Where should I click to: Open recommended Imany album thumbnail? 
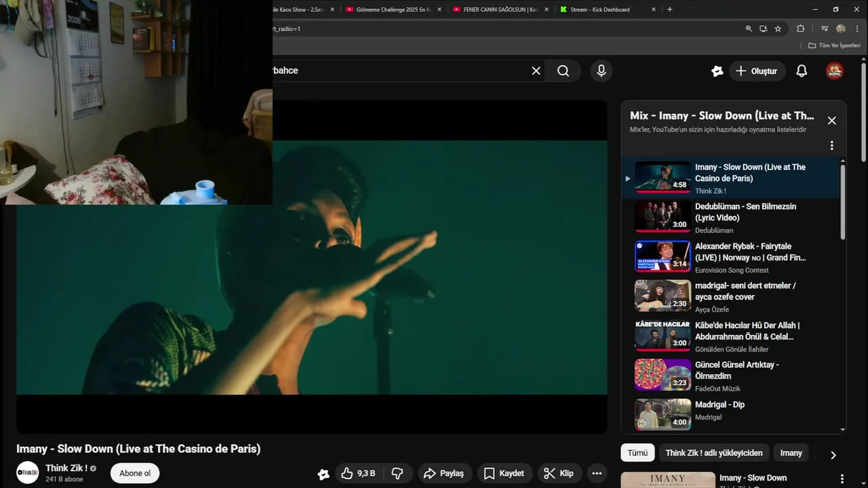point(668,480)
